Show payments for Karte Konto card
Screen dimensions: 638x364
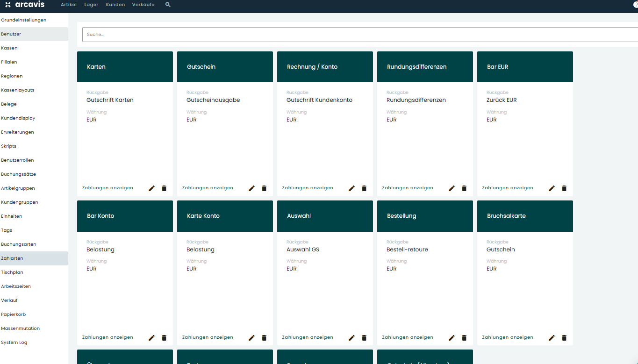pyautogui.click(x=208, y=337)
